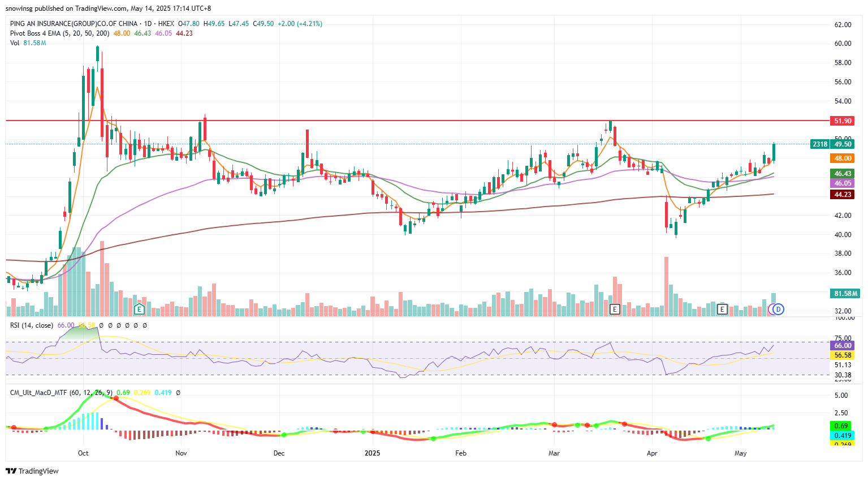This screenshot has height=481, width=868.
Task: Click the Oct label on the time axis
Action: (83, 453)
